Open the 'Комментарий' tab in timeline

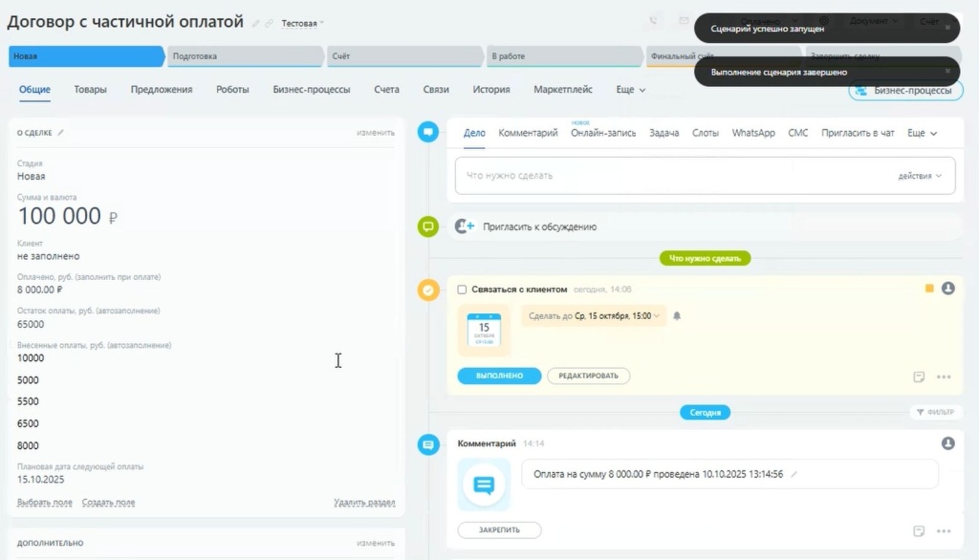click(528, 133)
